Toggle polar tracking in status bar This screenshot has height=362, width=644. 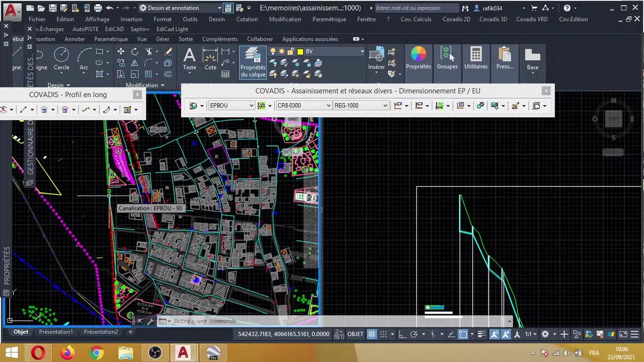click(x=414, y=334)
